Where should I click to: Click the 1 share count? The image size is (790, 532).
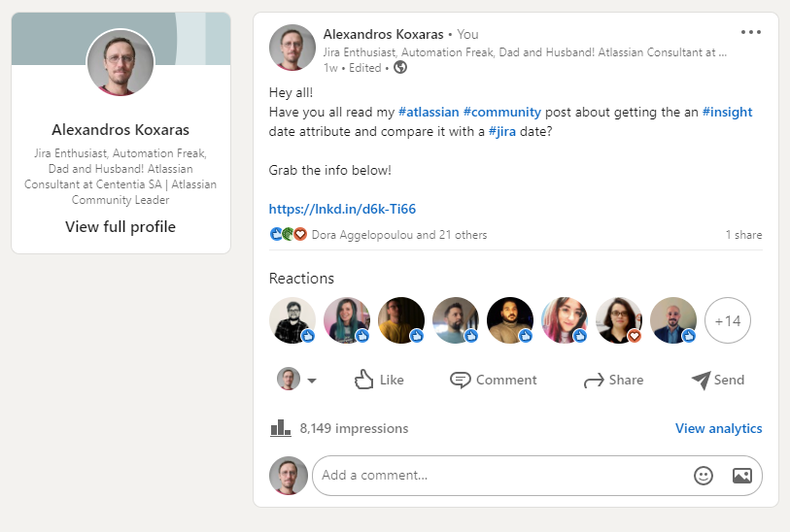pyautogui.click(x=743, y=235)
